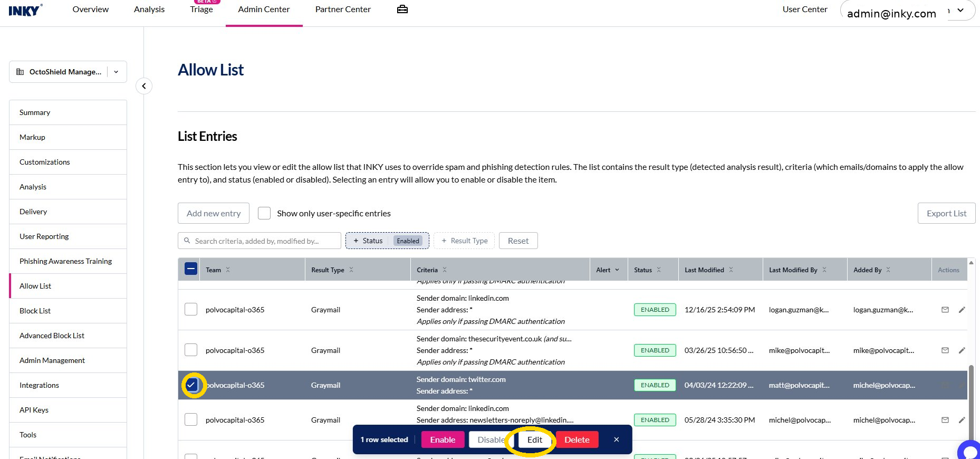Screen dimensions: 980x459
Task: Click the INKY logo
Action: [25, 10]
